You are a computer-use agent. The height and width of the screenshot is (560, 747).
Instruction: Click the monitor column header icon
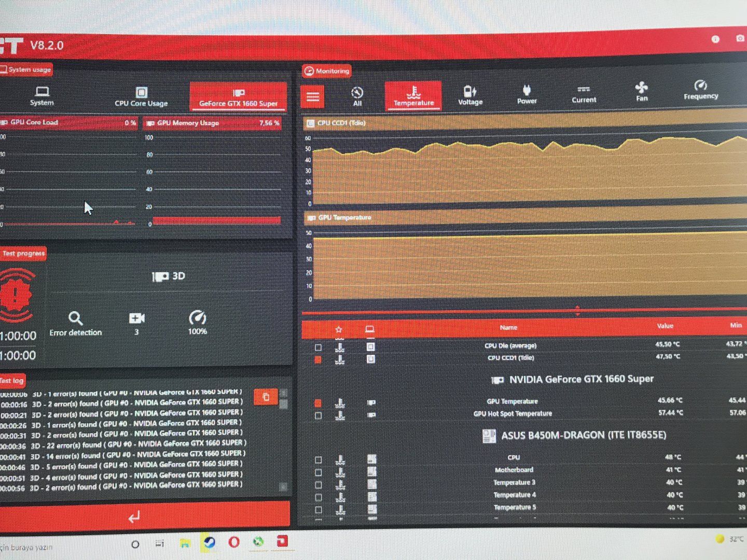(369, 329)
